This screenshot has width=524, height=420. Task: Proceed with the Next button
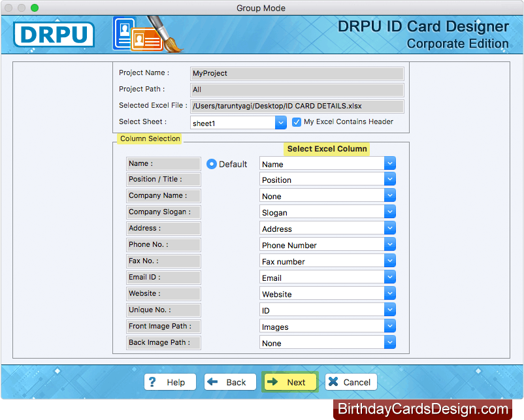290,382
